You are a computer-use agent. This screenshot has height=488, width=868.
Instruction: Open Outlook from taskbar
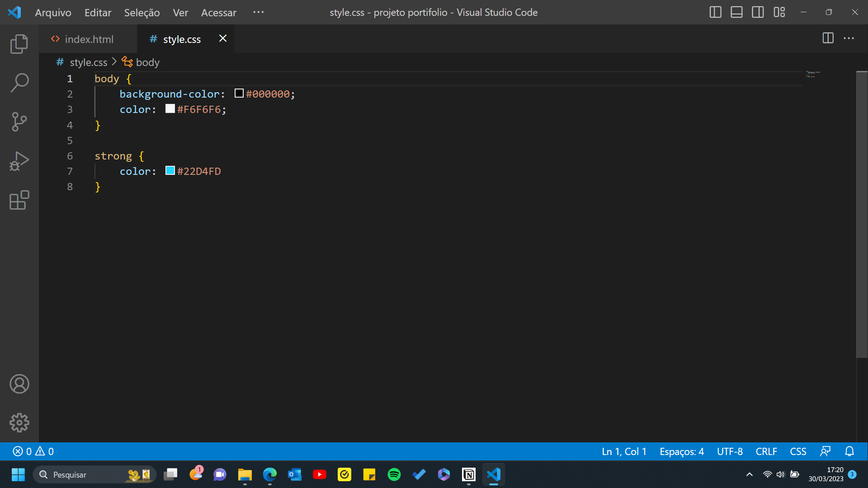point(295,474)
